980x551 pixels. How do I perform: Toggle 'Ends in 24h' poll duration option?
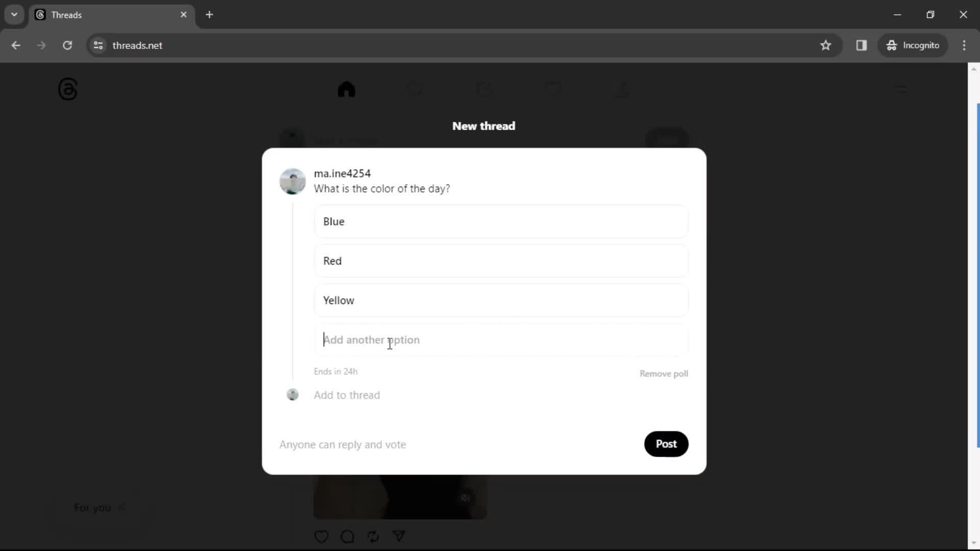pyautogui.click(x=335, y=371)
